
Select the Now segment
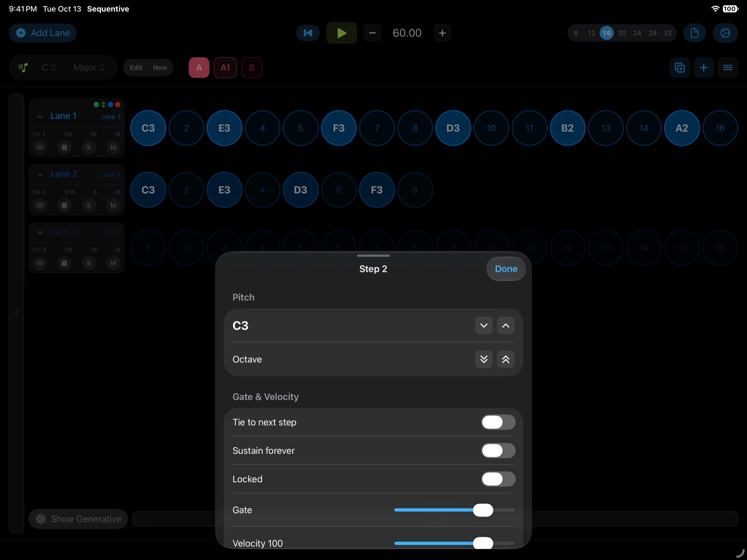160,67
